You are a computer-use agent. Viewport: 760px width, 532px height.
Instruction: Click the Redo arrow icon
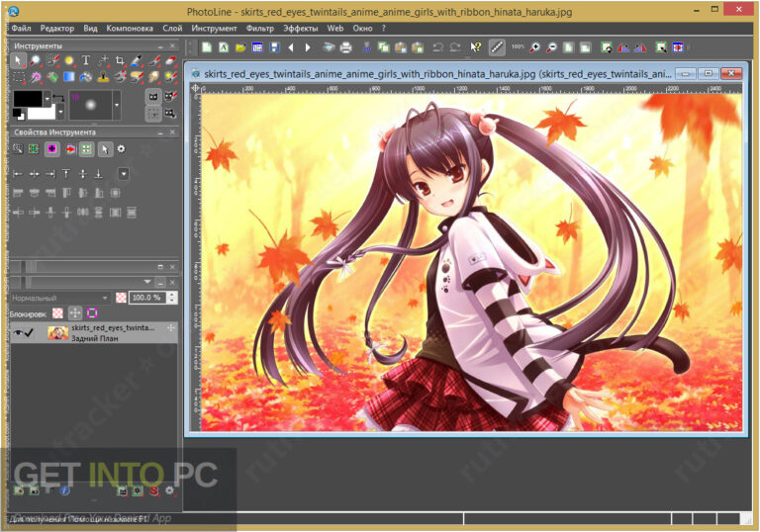tap(455, 47)
